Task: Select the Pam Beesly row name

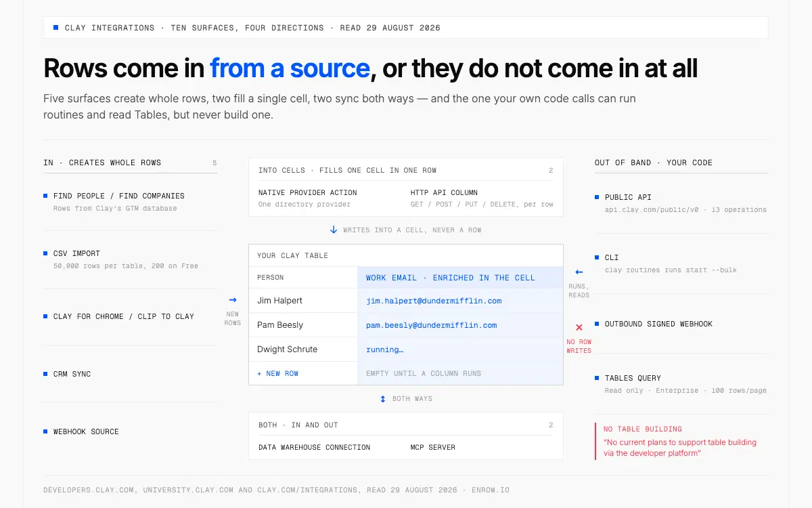Action: [x=280, y=324]
